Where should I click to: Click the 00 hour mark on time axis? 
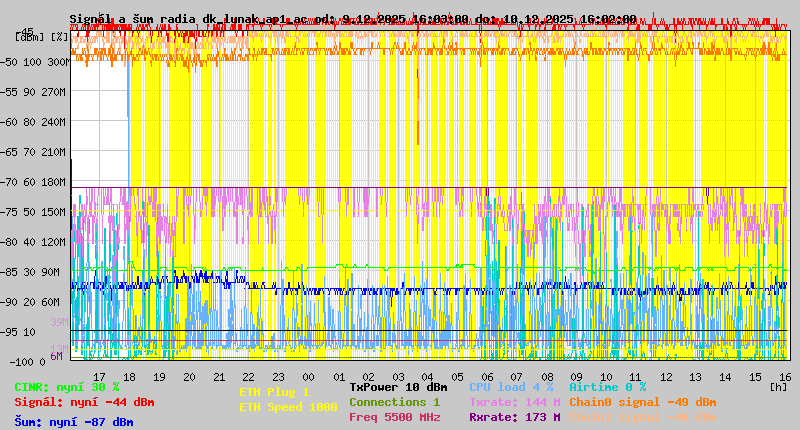pyautogui.click(x=311, y=376)
